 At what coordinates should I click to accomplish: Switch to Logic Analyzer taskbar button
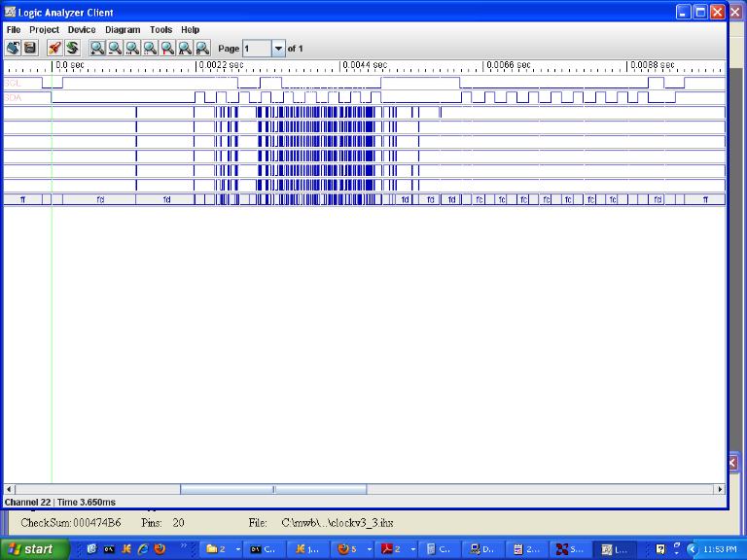tap(615, 549)
